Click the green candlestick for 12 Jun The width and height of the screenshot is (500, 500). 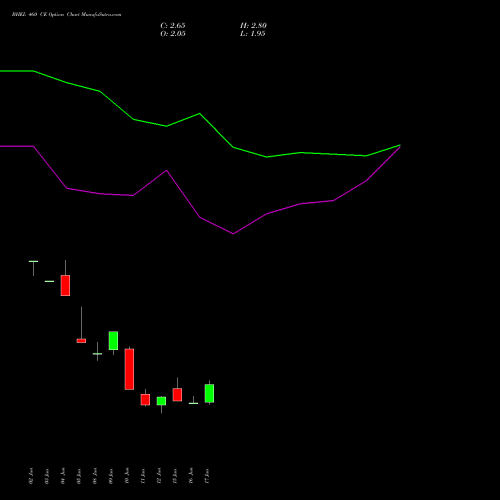(x=161, y=401)
